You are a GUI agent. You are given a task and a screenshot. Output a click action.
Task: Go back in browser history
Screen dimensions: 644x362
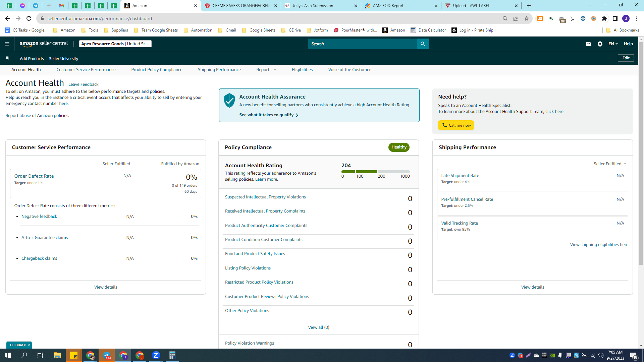click(x=7, y=18)
